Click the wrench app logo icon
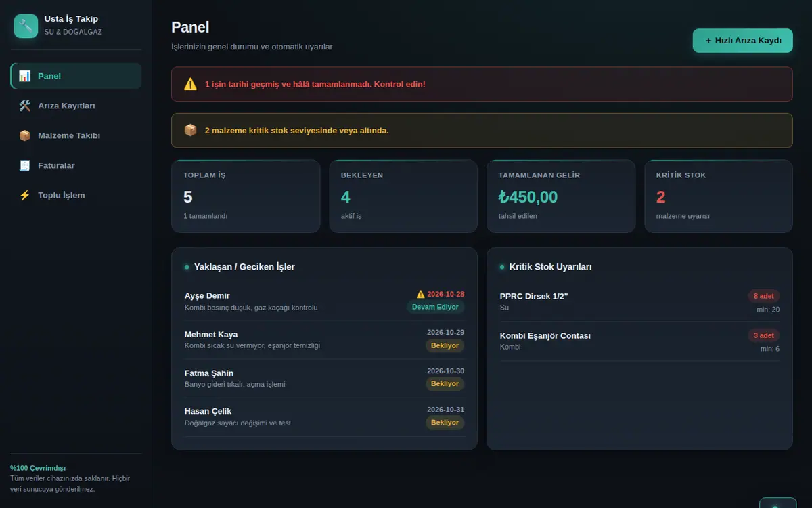 point(26,26)
